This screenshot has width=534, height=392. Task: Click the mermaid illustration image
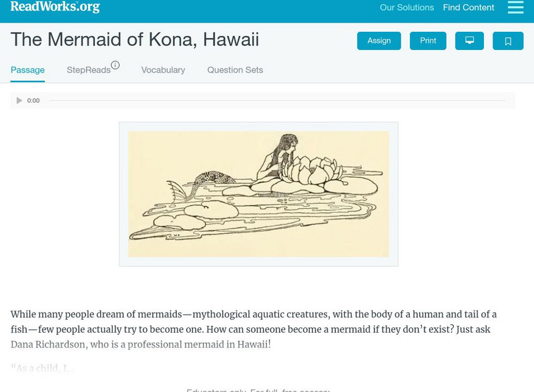(258, 194)
